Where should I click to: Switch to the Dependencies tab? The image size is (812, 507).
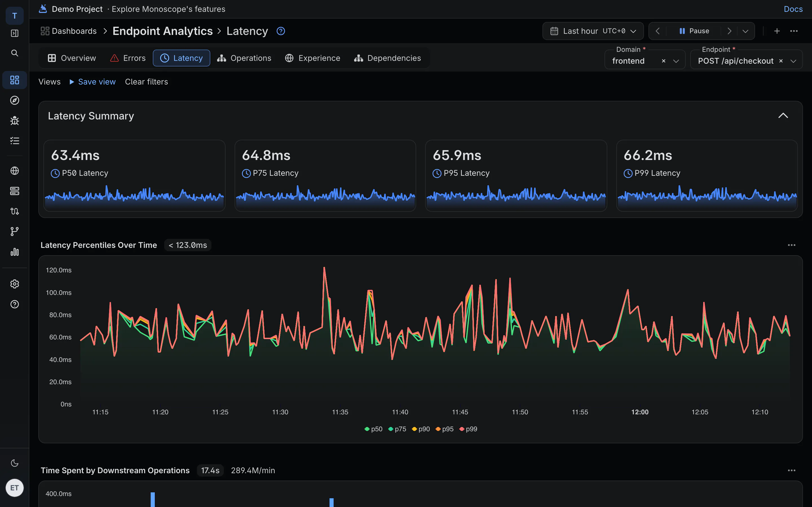coord(387,58)
